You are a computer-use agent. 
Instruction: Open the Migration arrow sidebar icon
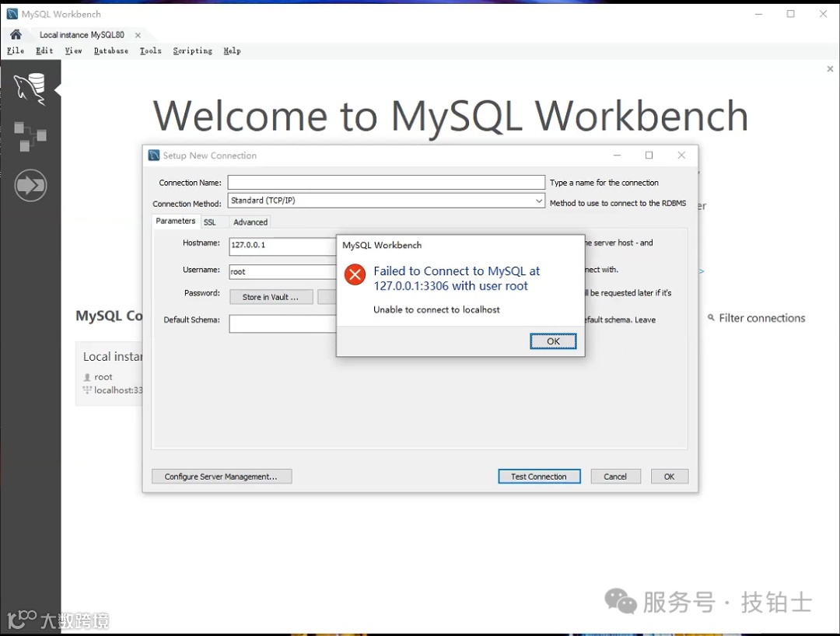[30, 185]
